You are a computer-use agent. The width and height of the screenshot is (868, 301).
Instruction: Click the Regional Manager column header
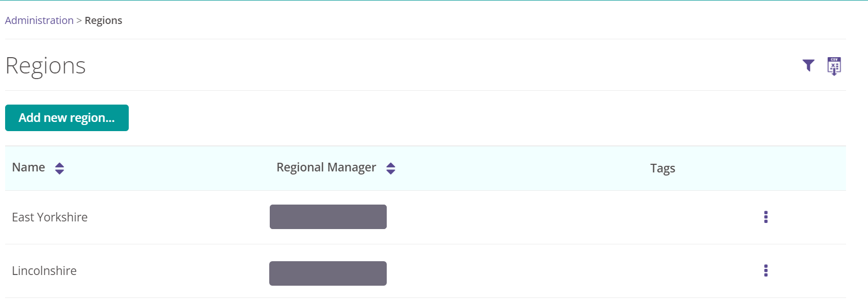coord(326,167)
